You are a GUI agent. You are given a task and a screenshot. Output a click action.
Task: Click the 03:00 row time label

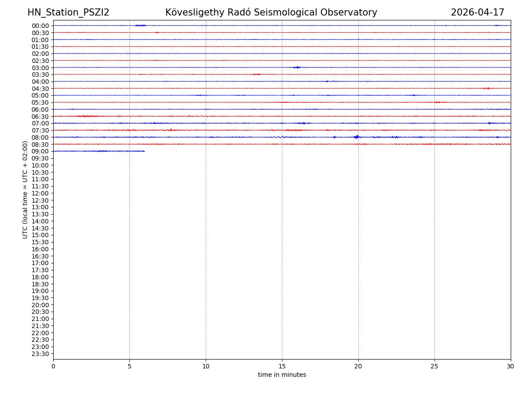pos(40,68)
